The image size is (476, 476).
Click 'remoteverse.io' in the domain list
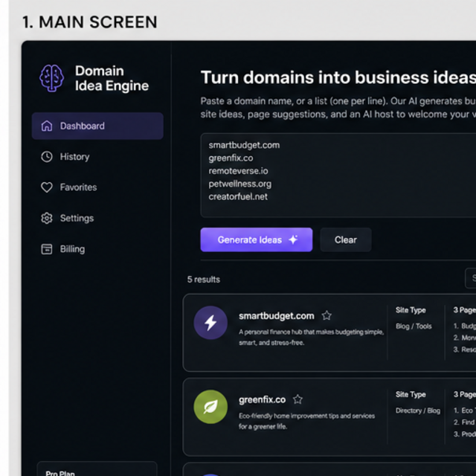coord(238,171)
